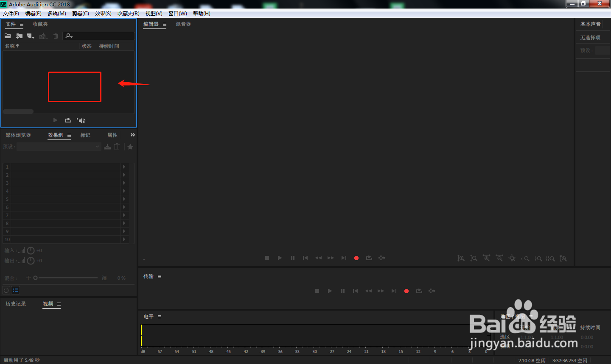Click the insert into multitrack icon
This screenshot has width=611, height=364.
click(x=43, y=36)
